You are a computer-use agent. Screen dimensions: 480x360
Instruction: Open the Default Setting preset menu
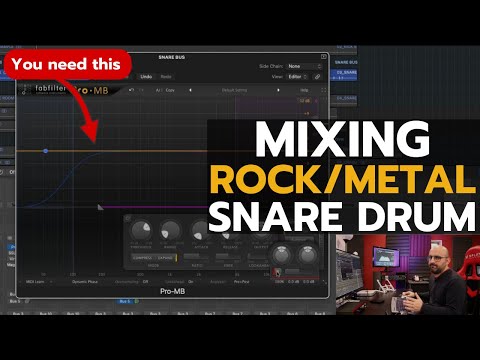click(234, 90)
